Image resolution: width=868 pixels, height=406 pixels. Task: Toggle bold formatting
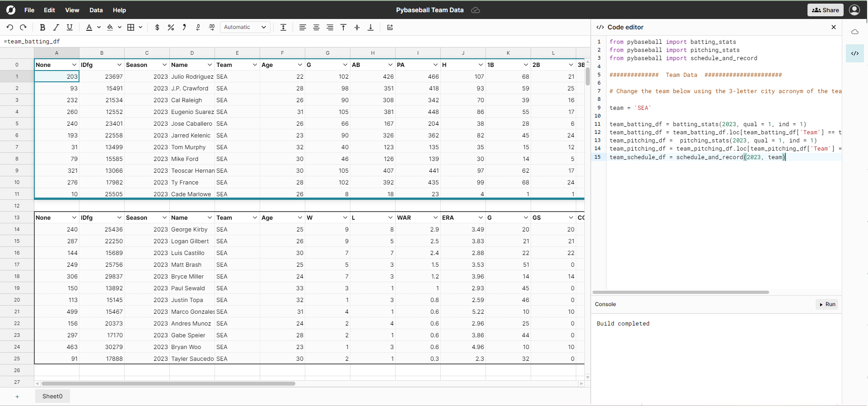42,28
